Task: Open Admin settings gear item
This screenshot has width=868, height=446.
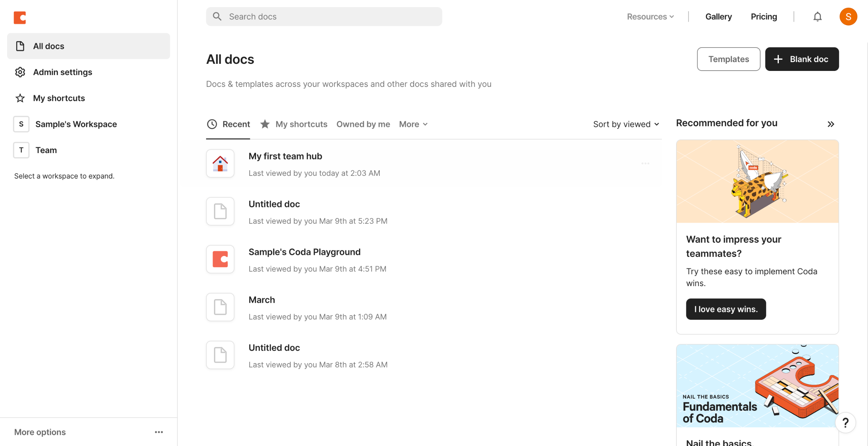Action: tap(63, 72)
